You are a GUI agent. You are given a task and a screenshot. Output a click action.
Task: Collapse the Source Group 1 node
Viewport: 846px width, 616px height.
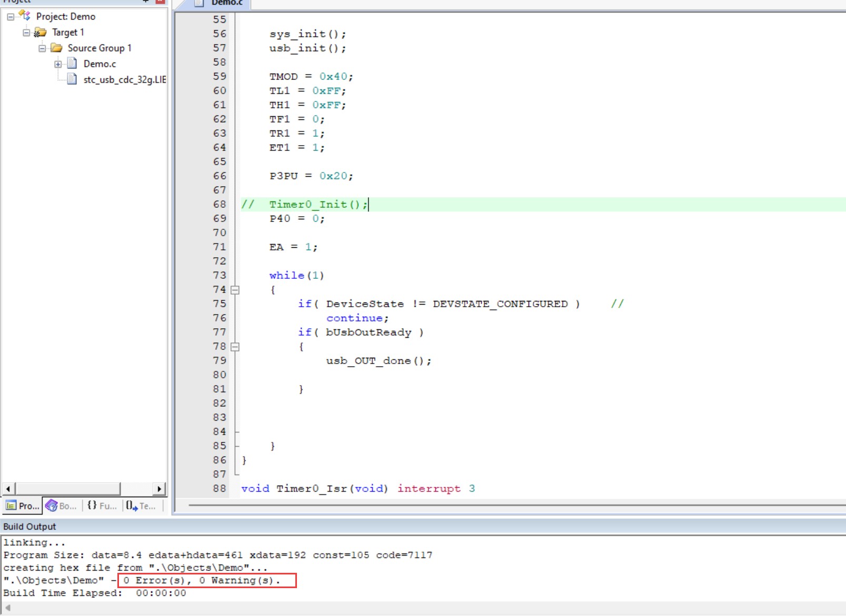point(42,48)
